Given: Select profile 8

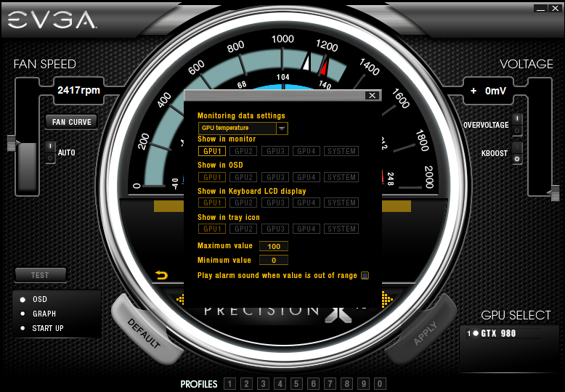Looking at the screenshot, I should (346, 384).
